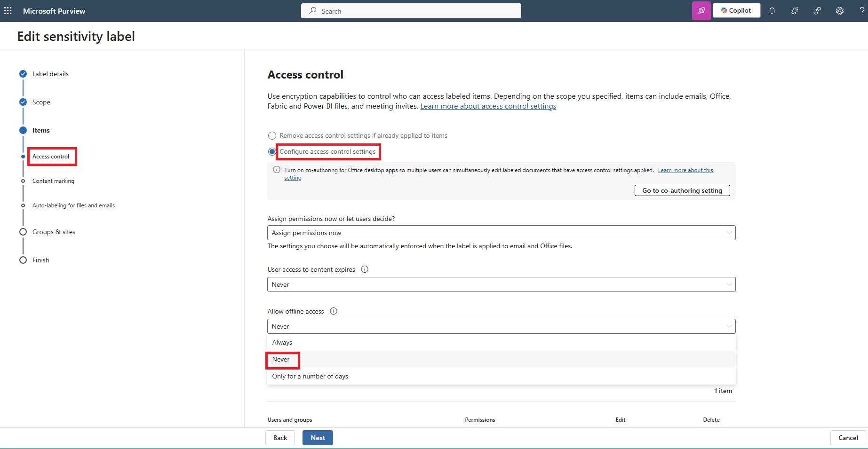Click Users and groups column header
This screenshot has height=449, width=868.
click(290, 420)
